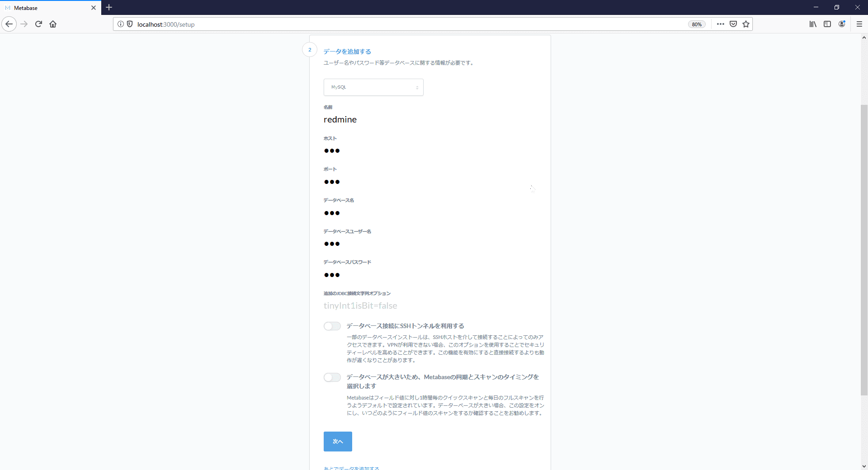
Task: Click the page scroll up arrow
Action: [x=864, y=38]
